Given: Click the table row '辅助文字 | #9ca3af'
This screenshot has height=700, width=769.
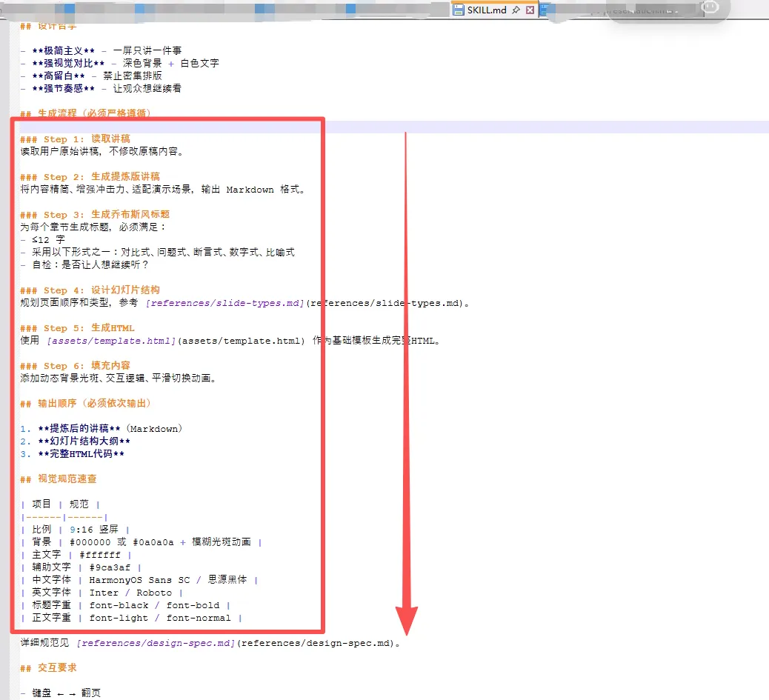Looking at the screenshot, I should tap(81, 567).
